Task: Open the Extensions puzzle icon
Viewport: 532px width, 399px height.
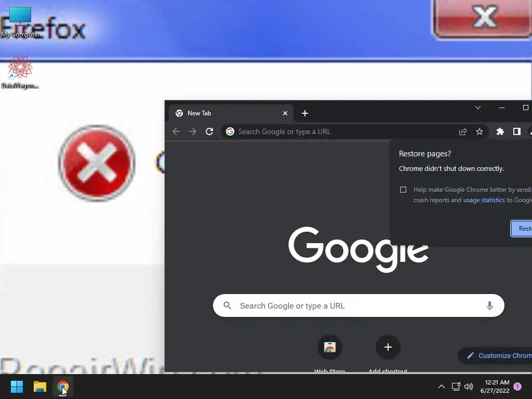Action: (x=500, y=131)
